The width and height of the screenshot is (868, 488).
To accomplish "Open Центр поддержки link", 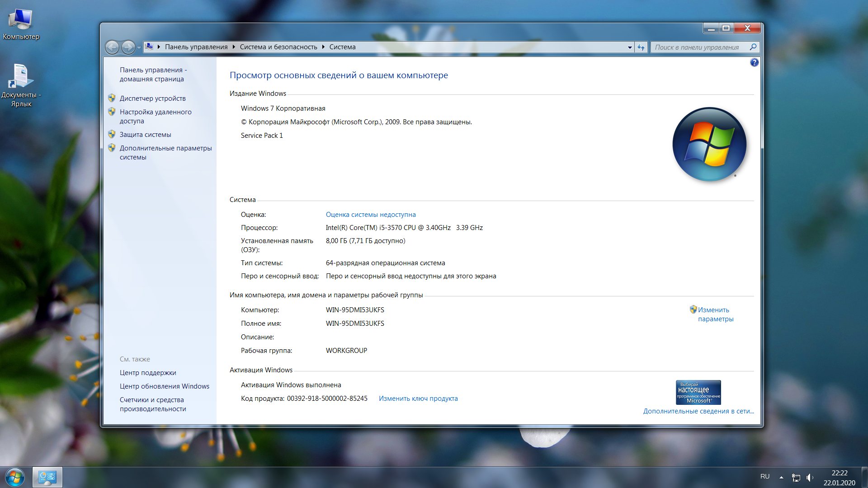I will pyautogui.click(x=148, y=373).
